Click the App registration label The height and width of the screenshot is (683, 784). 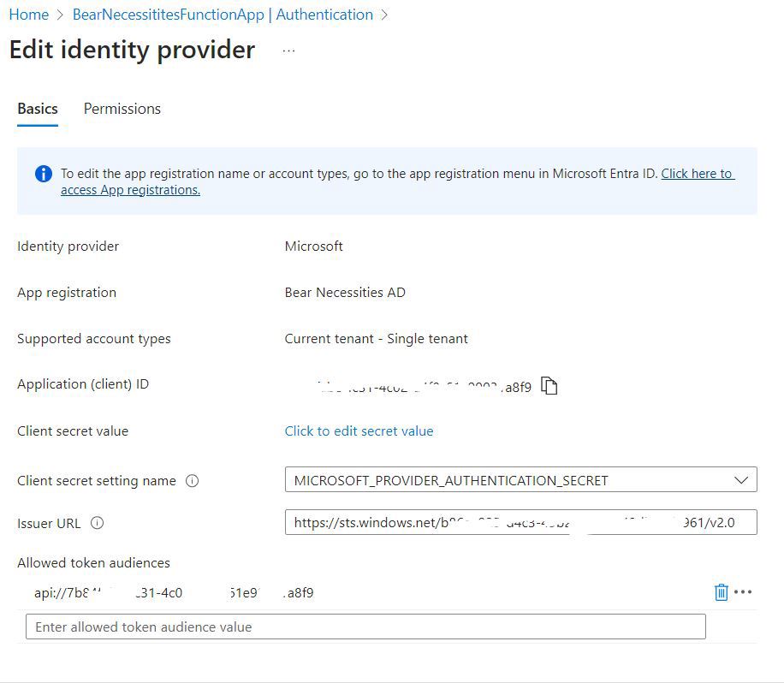[67, 293]
